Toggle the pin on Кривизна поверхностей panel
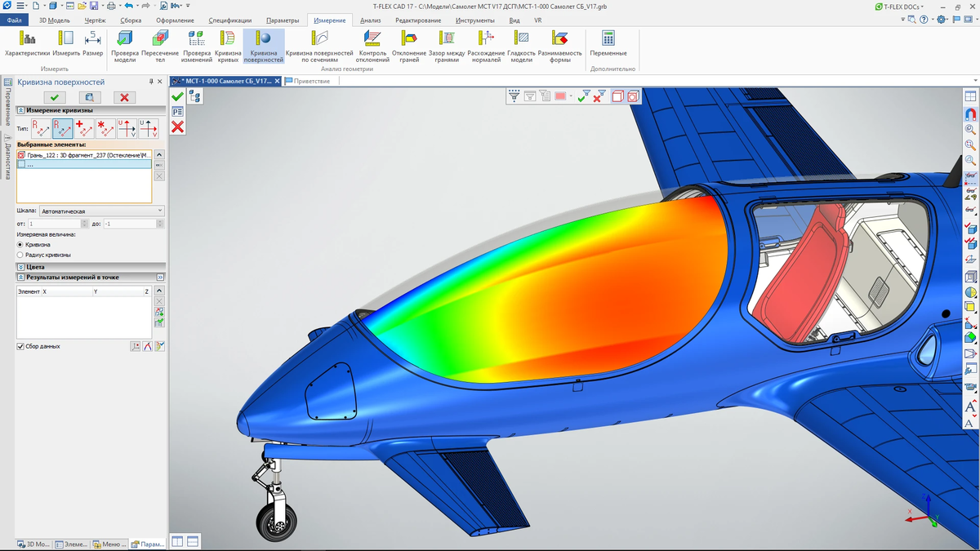 point(151,82)
